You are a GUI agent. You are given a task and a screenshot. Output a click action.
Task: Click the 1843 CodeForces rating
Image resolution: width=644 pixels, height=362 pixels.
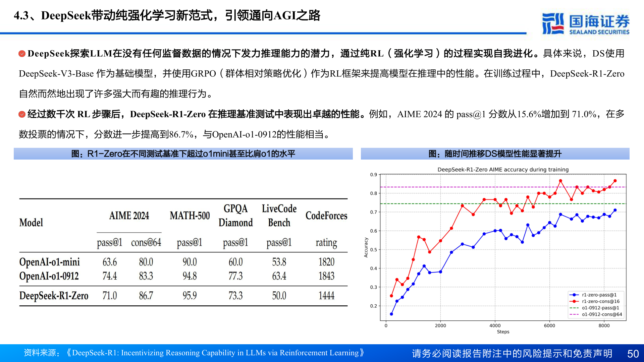tap(326, 276)
